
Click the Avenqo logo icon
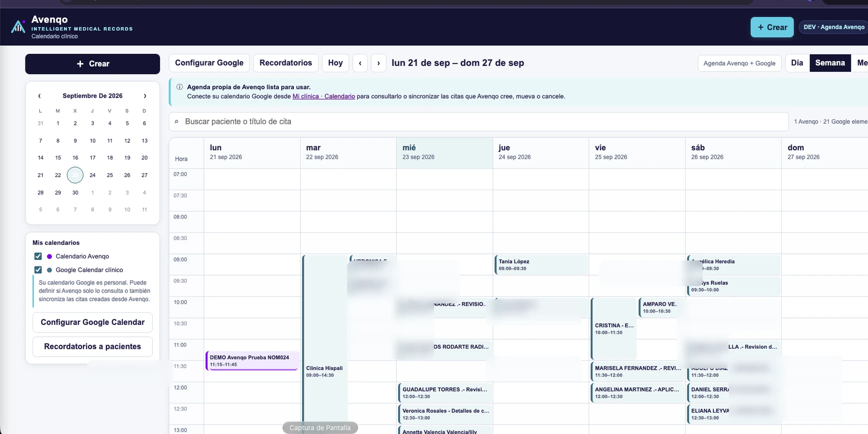(18, 26)
